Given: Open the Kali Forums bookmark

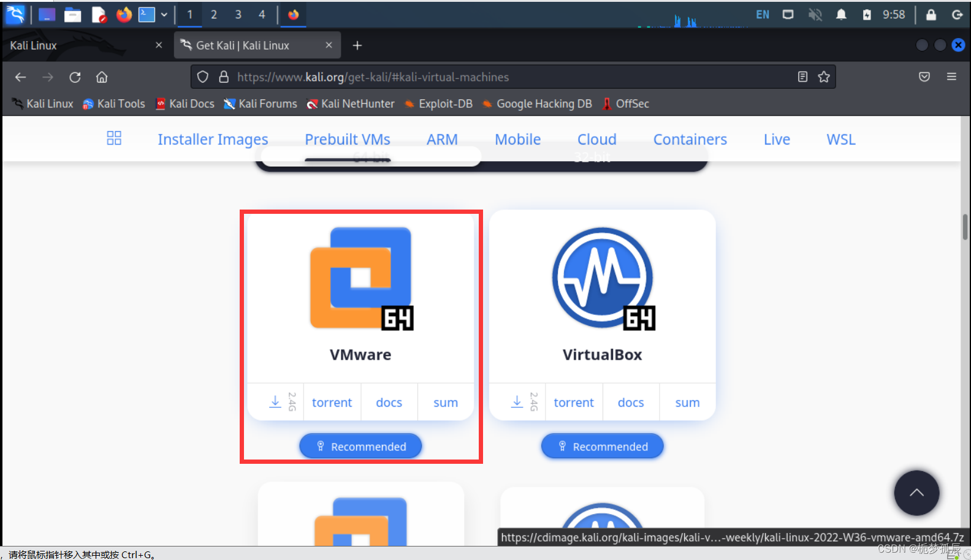Looking at the screenshot, I should click(261, 104).
